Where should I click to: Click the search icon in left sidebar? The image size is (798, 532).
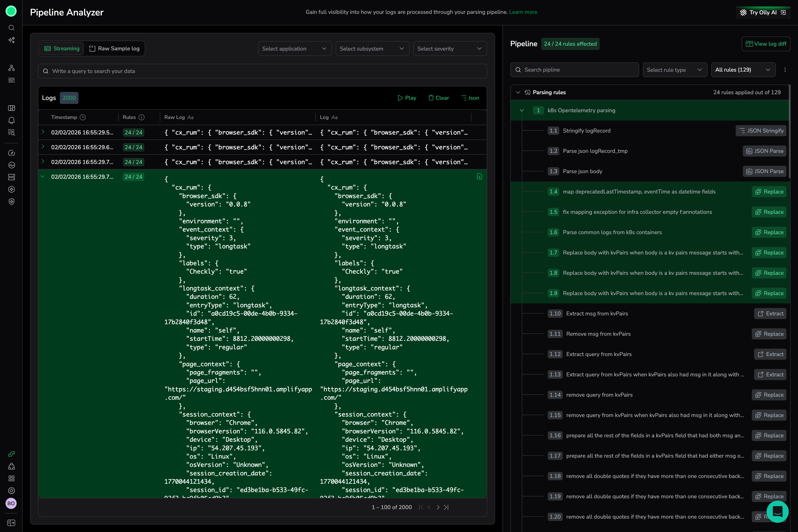click(11, 28)
